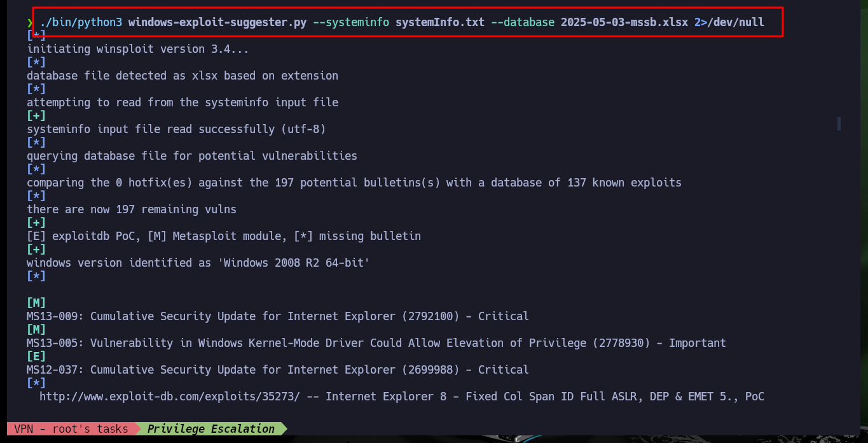Click the windows-exploit-suggester.py script name

tap(217, 23)
